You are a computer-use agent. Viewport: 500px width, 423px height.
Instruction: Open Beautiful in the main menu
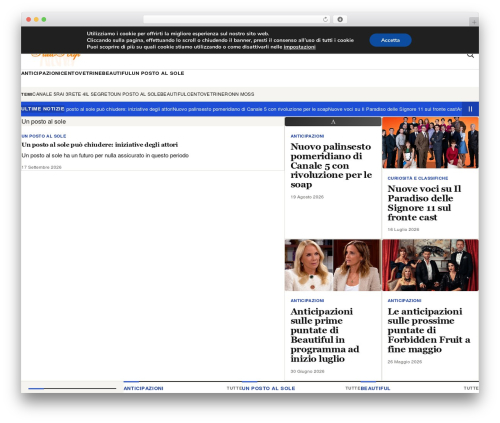(116, 73)
